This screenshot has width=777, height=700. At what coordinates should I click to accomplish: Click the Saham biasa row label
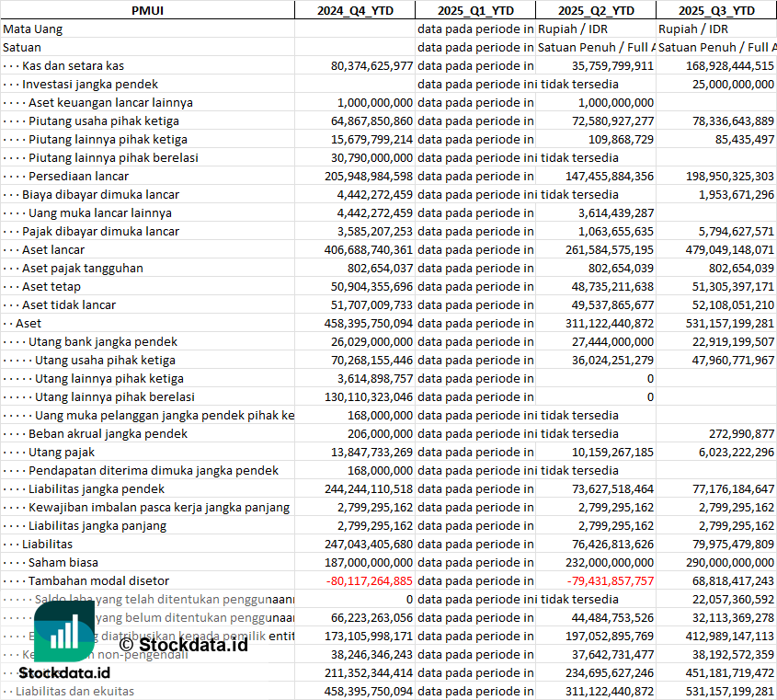[63, 562]
